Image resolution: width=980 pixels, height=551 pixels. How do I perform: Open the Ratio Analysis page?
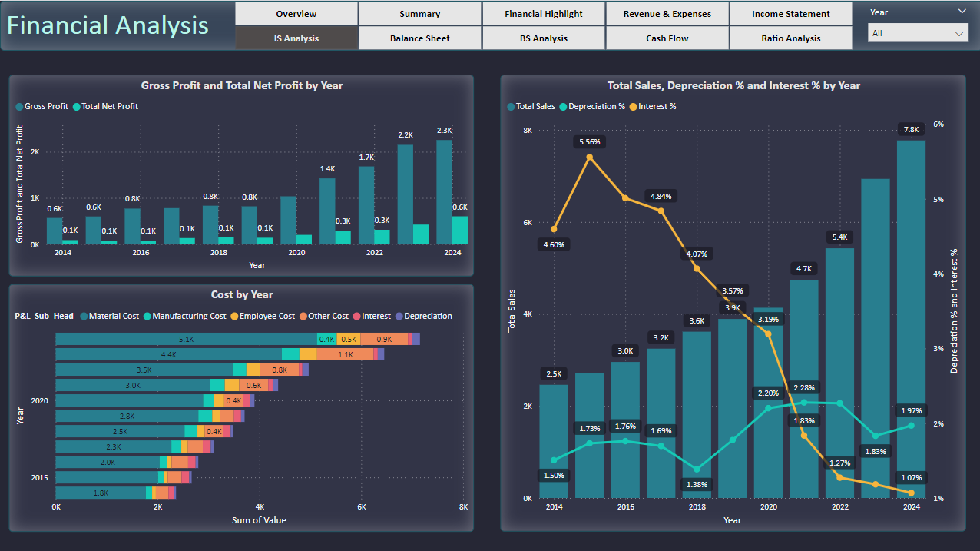(790, 38)
